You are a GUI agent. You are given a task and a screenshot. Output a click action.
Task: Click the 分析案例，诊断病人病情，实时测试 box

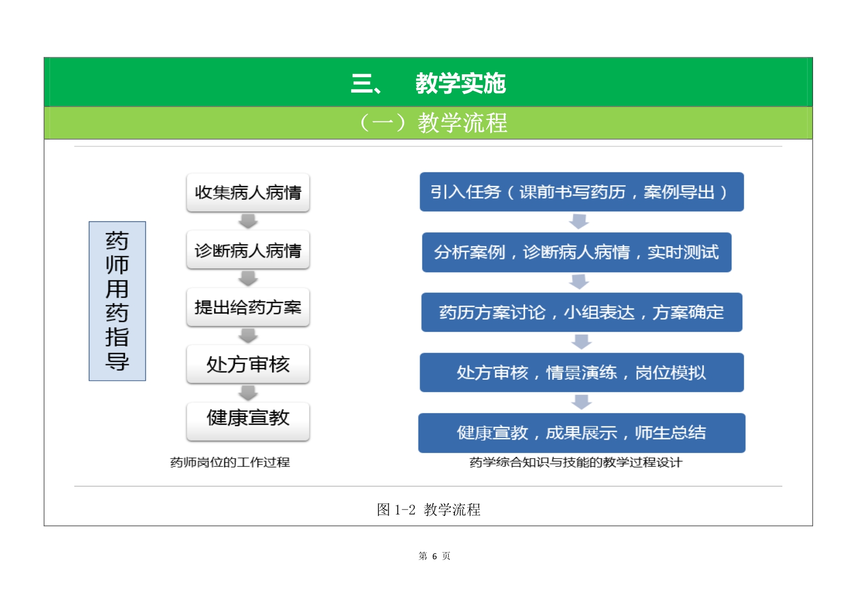576,252
